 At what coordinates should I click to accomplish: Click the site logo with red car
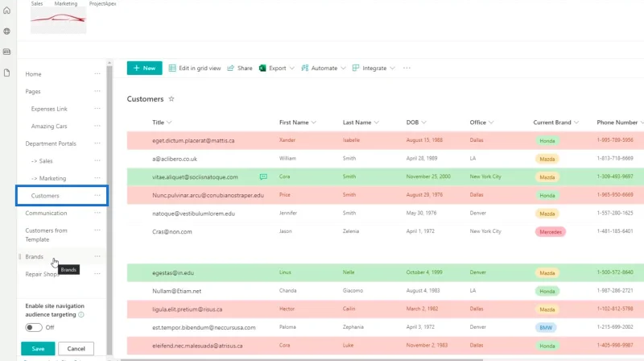58,19
